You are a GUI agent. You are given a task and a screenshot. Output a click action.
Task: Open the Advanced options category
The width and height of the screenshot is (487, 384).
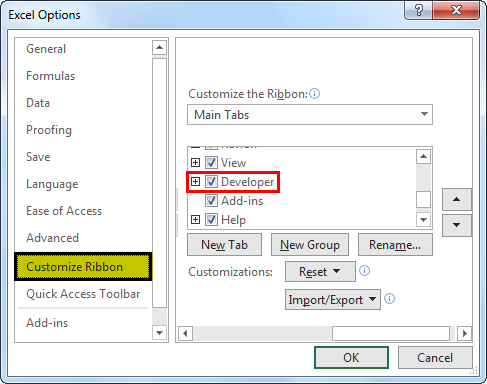point(53,238)
